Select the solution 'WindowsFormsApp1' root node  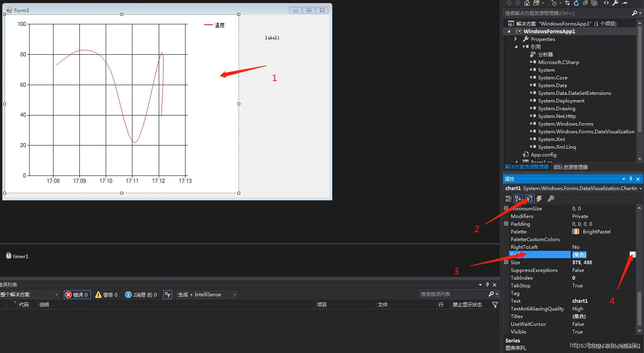click(566, 24)
